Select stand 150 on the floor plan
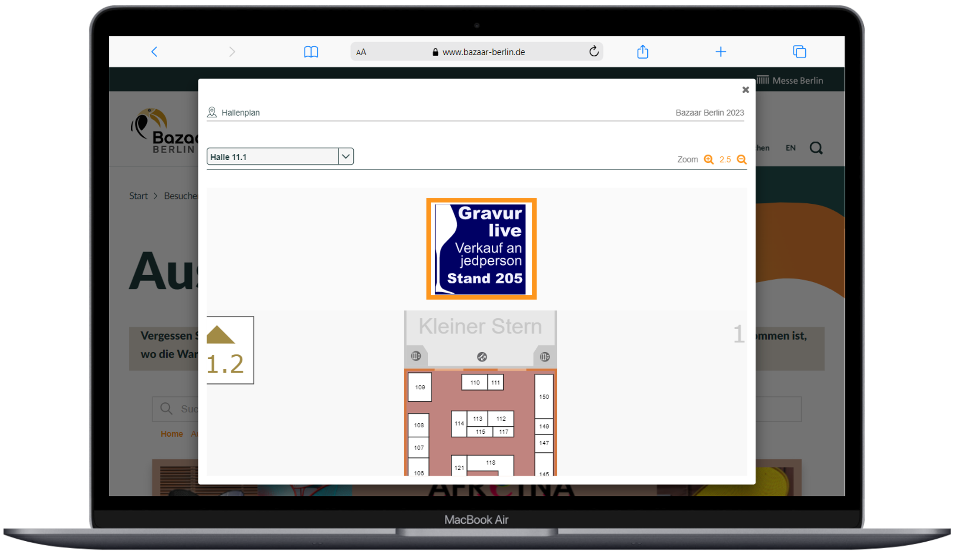 [544, 396]
